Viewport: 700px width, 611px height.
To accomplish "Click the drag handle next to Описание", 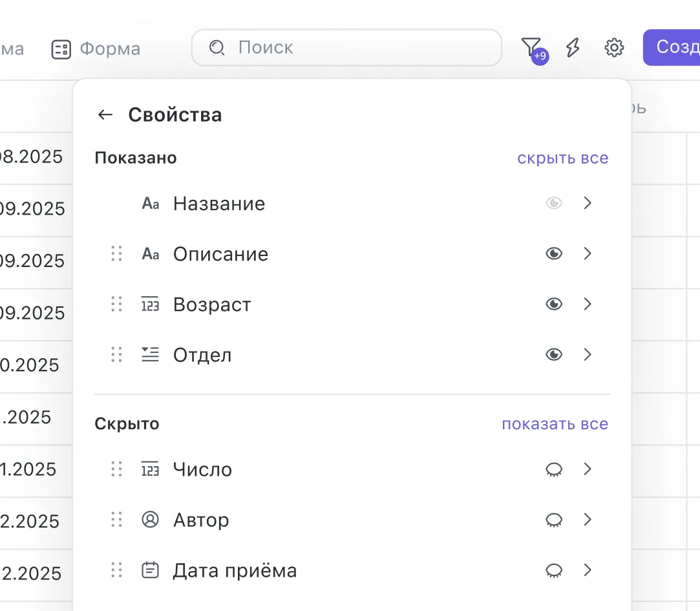I will pos(116,253).
